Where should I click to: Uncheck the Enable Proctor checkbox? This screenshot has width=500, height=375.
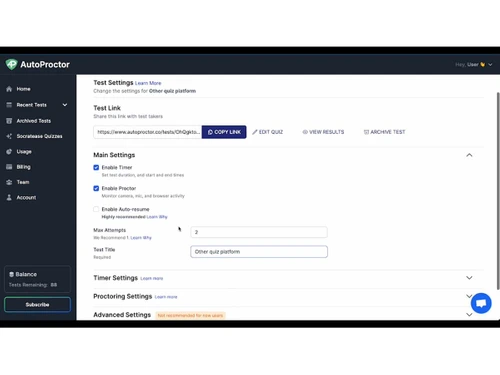coord(96,188)
